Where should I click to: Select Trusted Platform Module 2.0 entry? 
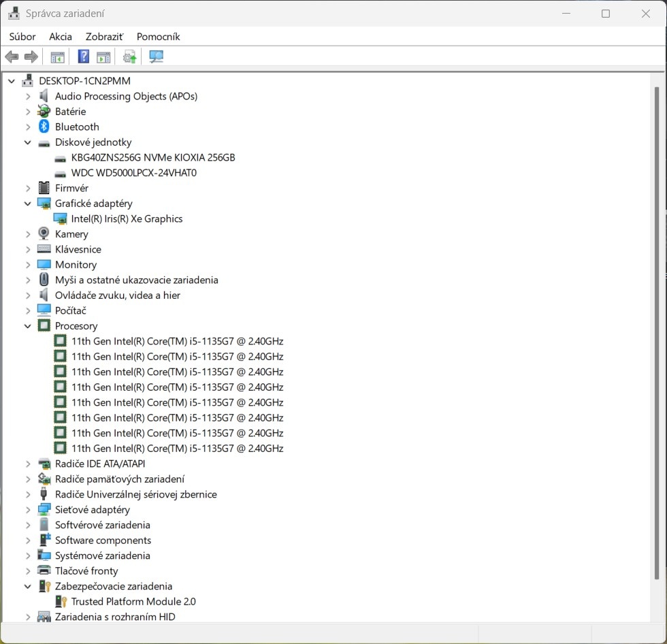click(133, 602)
